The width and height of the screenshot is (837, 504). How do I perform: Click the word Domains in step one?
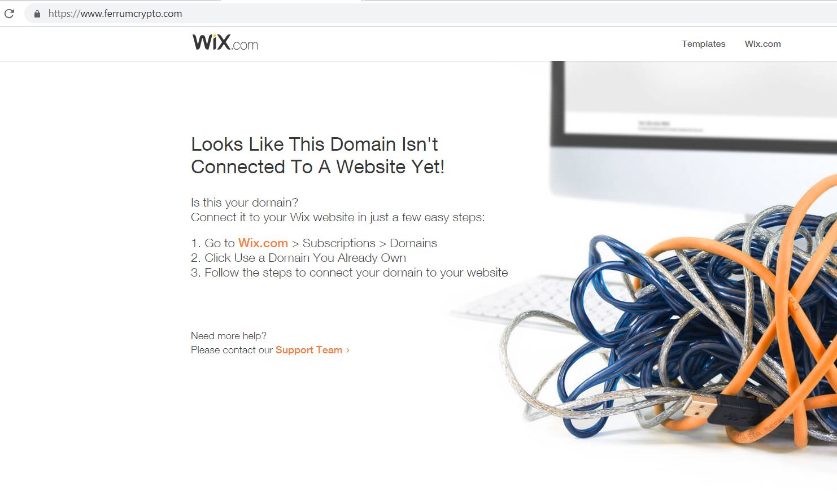[x=413, y=243]
